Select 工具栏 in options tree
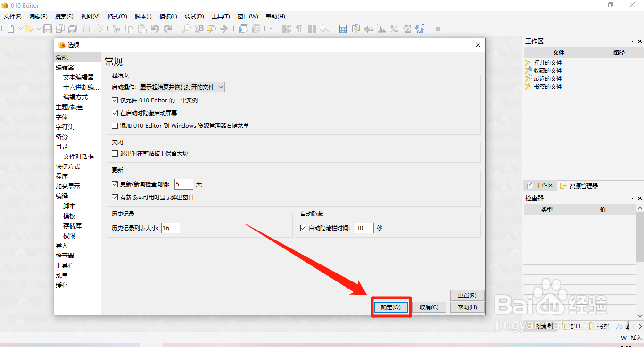The width and height of the screenshot is (644, 347). coord(65,265)
